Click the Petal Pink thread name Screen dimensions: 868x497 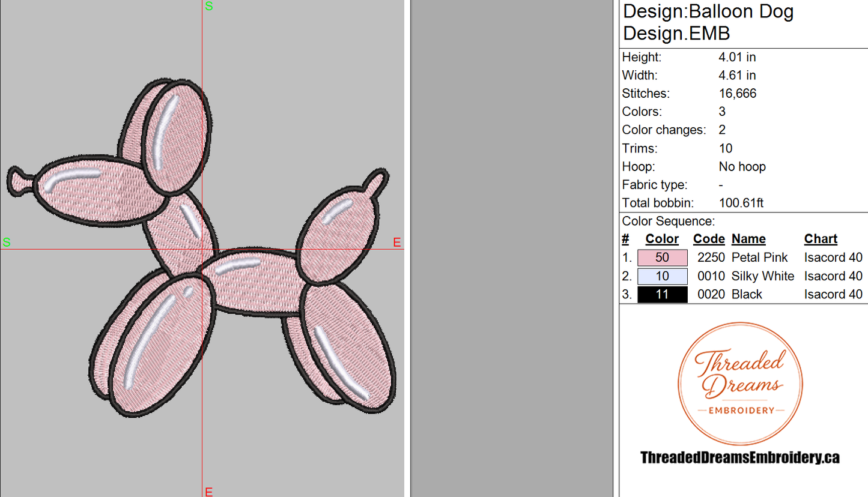(760, 258)
